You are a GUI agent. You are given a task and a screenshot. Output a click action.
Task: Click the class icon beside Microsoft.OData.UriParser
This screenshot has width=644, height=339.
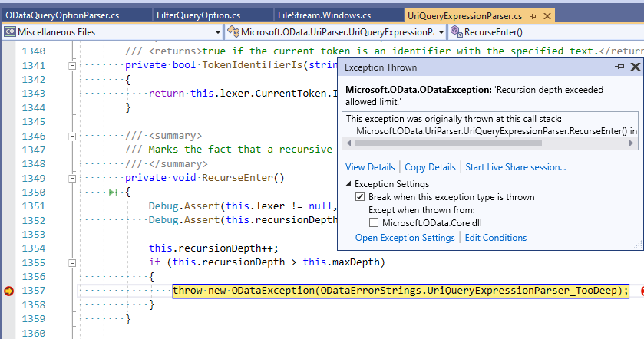pyautogui.click(x=233, y=31)
